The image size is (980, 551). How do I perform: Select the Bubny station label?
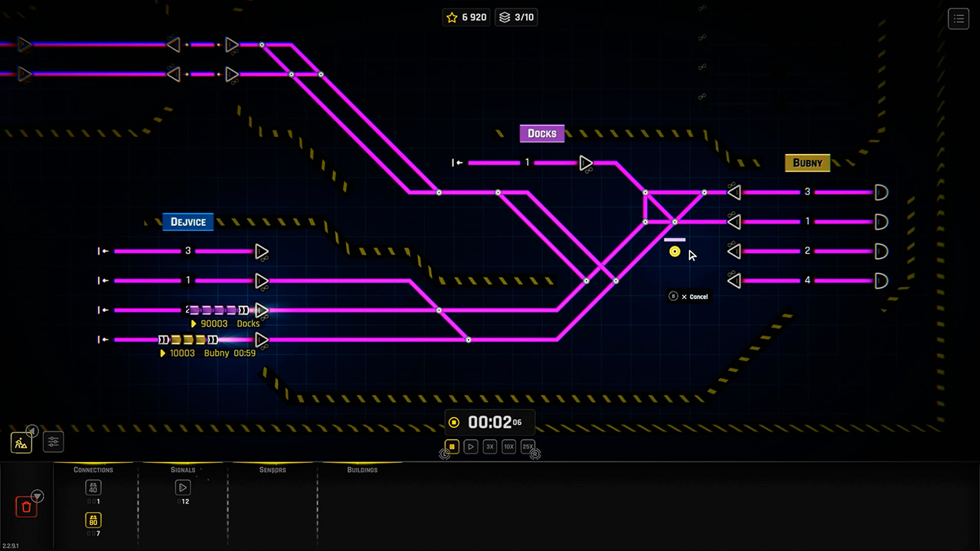coord(808,162)
